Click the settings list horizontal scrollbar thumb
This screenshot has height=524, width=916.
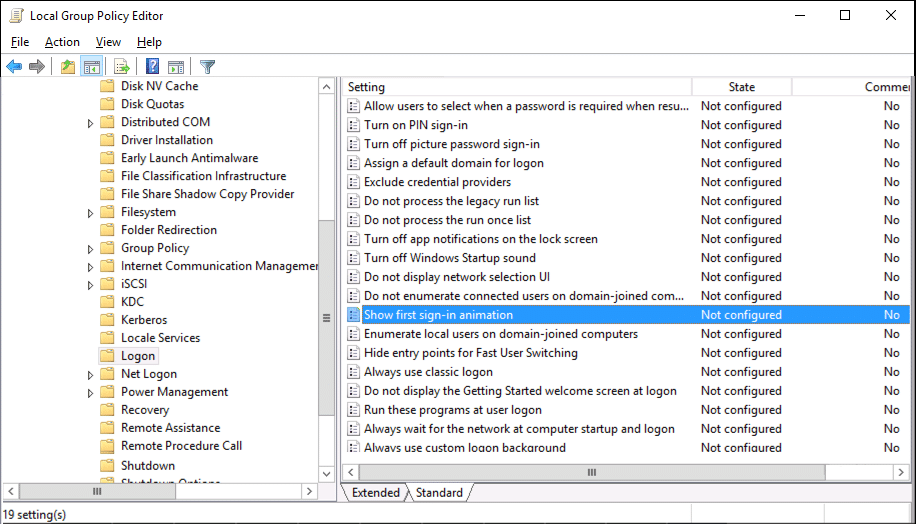tap(590, 471)
